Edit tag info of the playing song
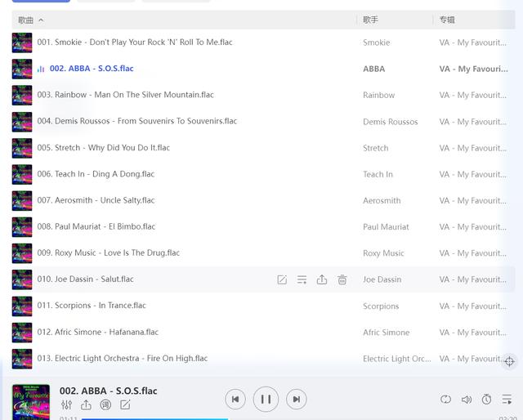The image size is (523, 420). point(125,405)
